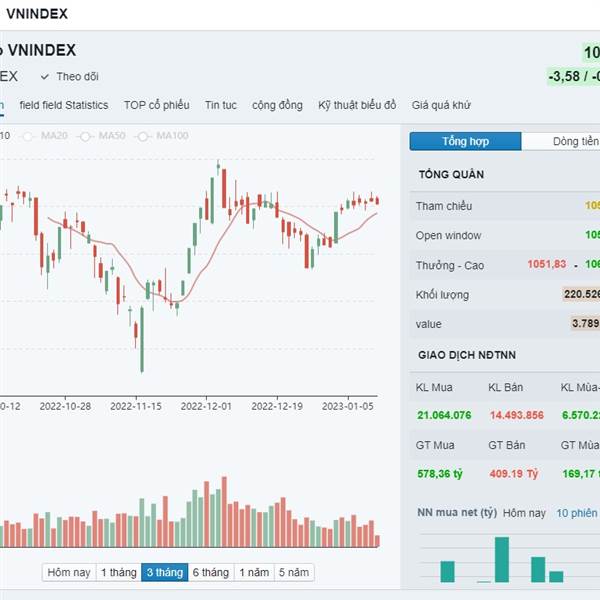600x600 pixels.
Task: Click the tallest red volume bar
Action: pyautogui.click(x=224, y=512)
